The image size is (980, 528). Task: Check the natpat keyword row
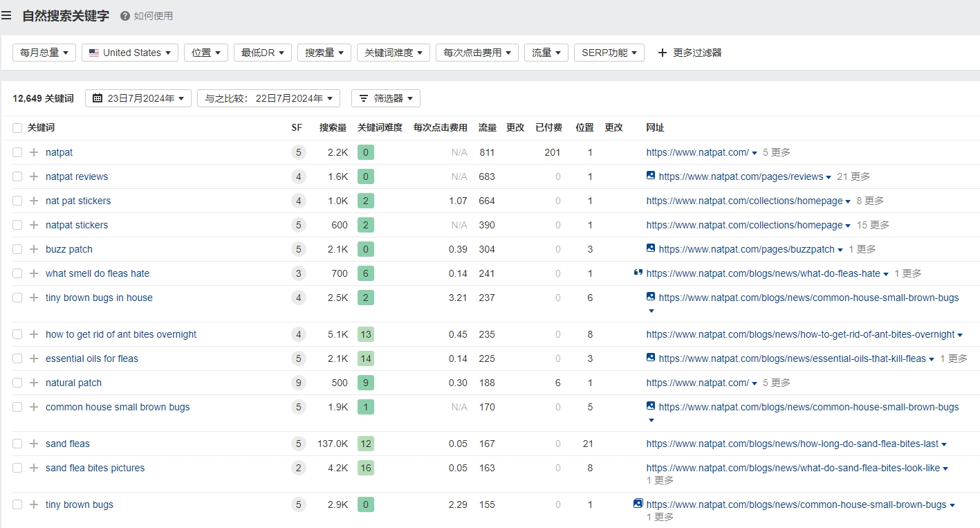coord(17,152)
